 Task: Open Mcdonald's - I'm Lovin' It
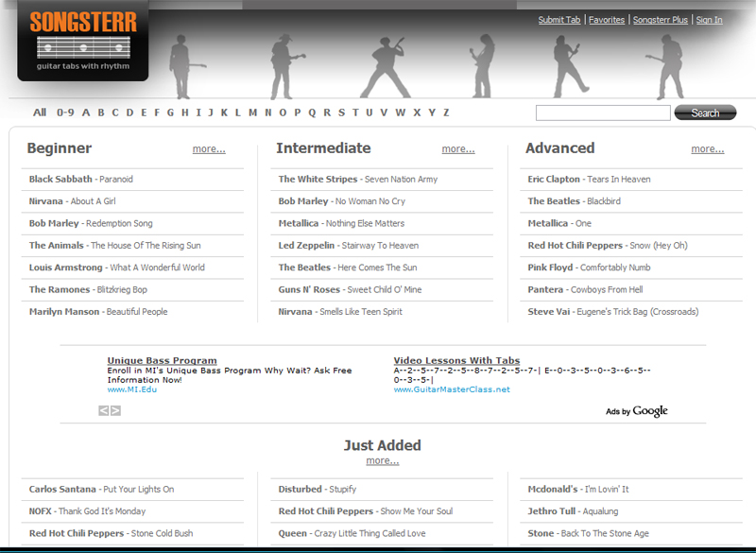click(578, 490)
